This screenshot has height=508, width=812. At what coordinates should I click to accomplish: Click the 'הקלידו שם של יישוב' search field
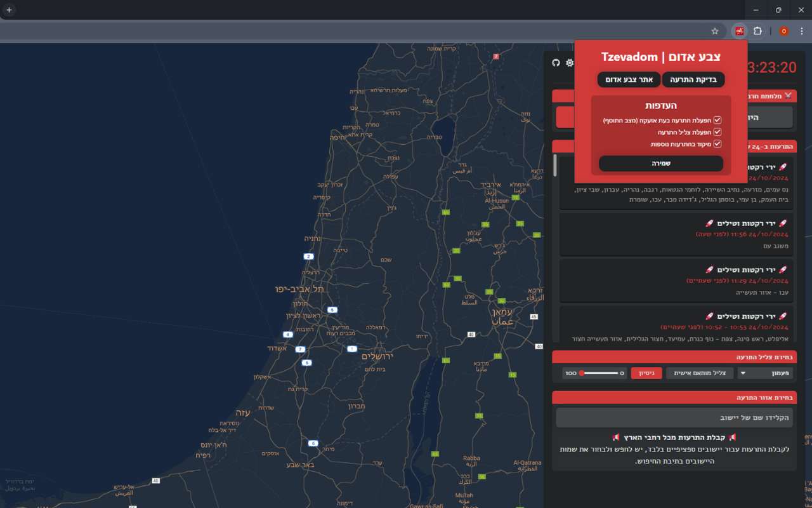pyautogui.click(x=674, y=418)
